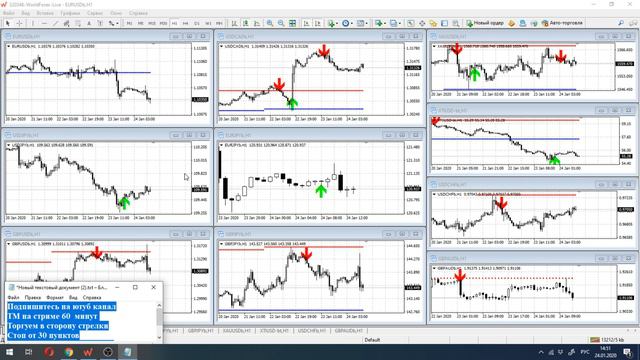Pick the horizontal line drawing tool
The height and width of the screenshot is (360, 640).
(x=44, y=23)
